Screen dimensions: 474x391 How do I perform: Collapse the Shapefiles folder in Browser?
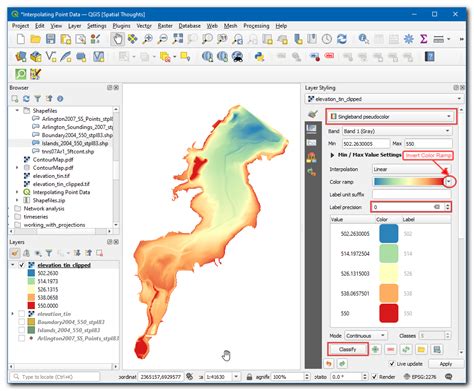17,110
